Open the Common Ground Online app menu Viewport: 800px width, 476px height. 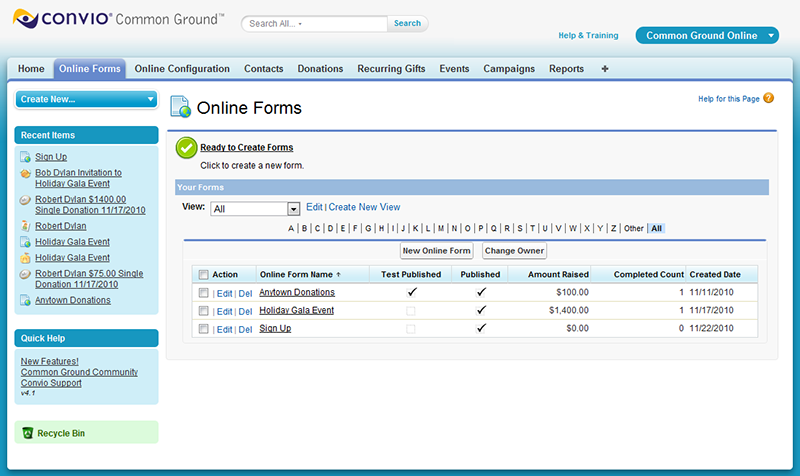(706, 35)
